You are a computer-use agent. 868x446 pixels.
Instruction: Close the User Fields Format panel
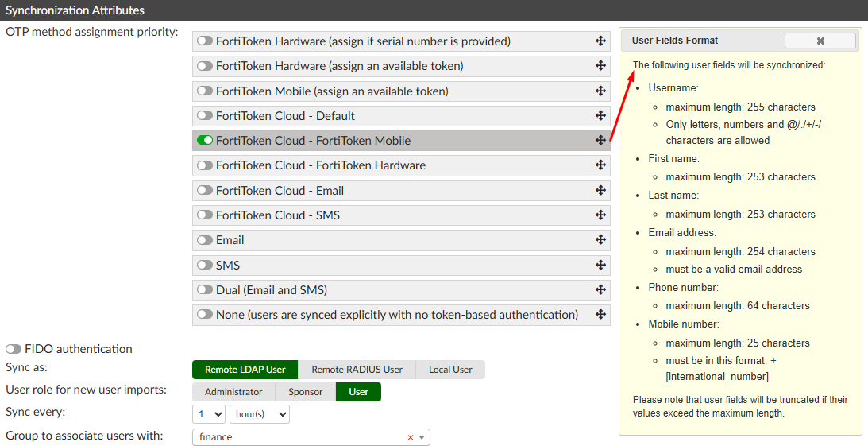tap(820, 41)
